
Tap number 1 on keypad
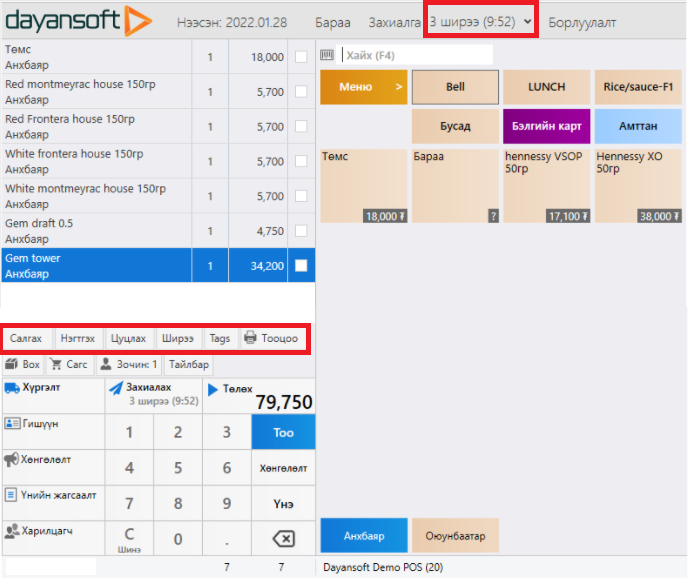[129, 432]
